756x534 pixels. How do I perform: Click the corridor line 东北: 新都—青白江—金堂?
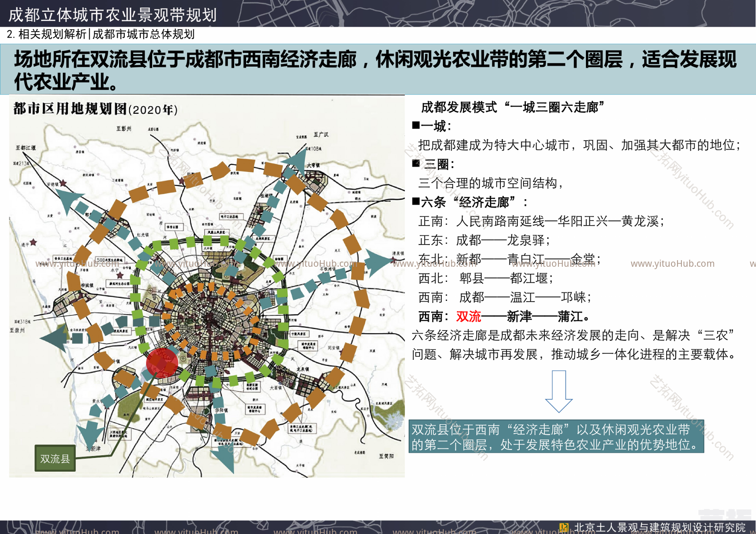tap(510, 259)
